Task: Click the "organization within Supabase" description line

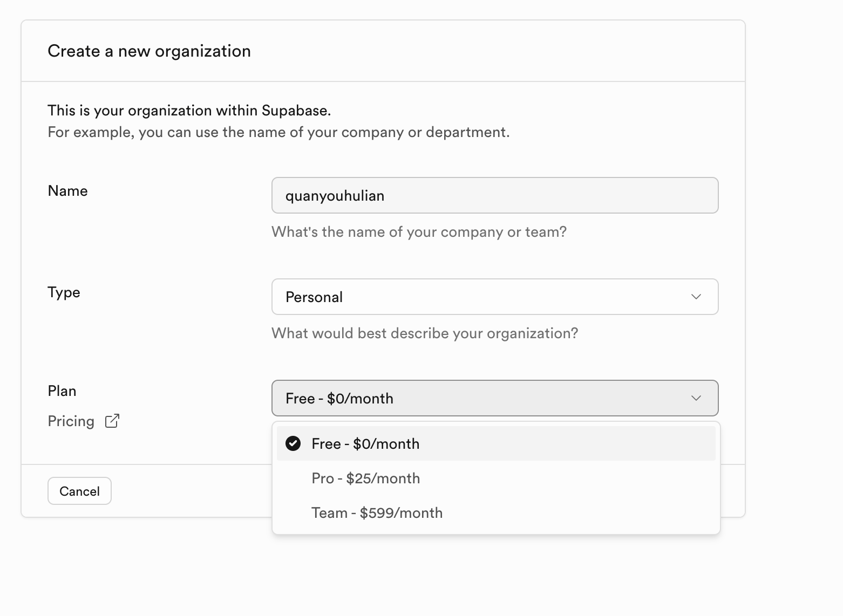Action: [189, 111]
